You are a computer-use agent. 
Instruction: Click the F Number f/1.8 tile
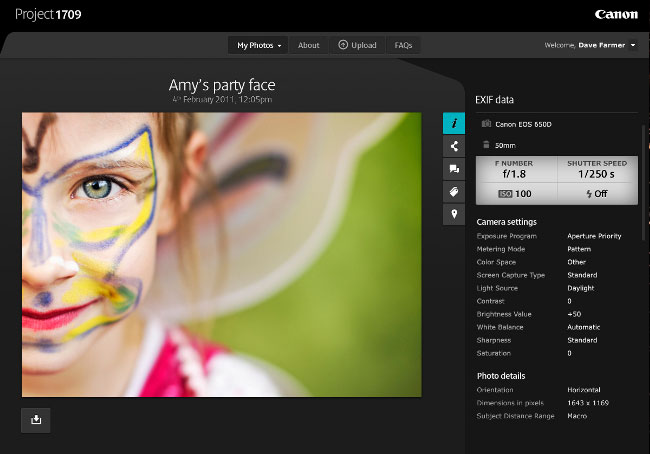[x=514, y=168]
